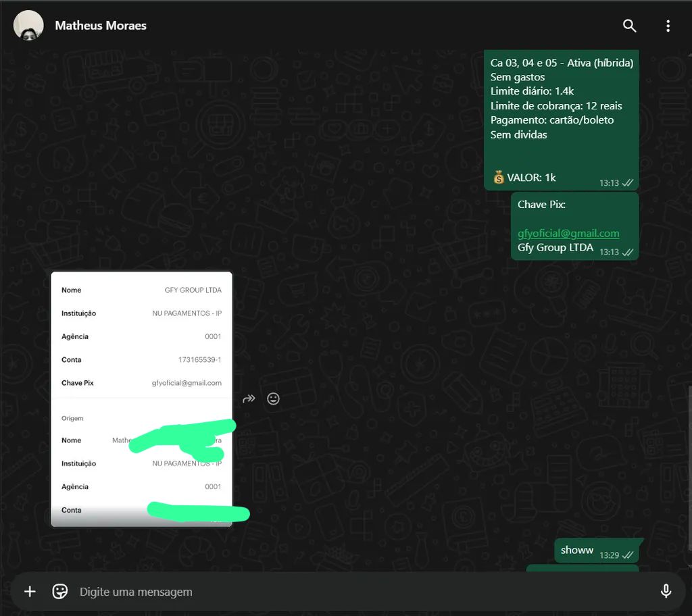Start voice recording with microphone icon
692x616 pixels.
666,592
